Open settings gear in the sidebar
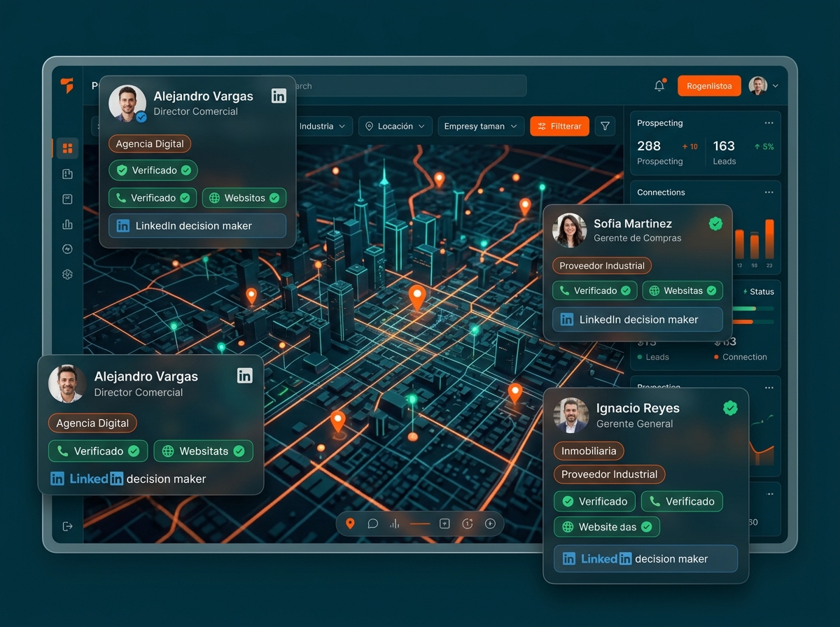 click(x=67, y=274)
